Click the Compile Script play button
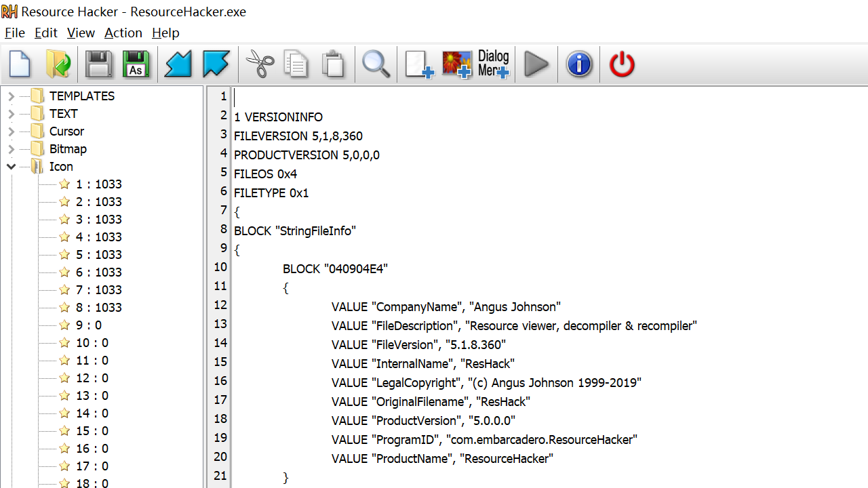 coord(536,64)
